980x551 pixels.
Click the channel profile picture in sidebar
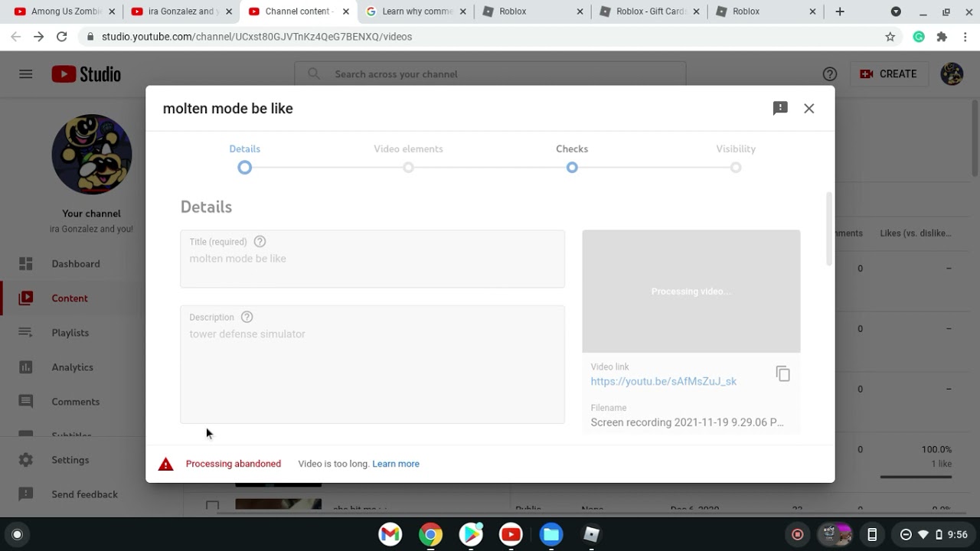[92, 155]
